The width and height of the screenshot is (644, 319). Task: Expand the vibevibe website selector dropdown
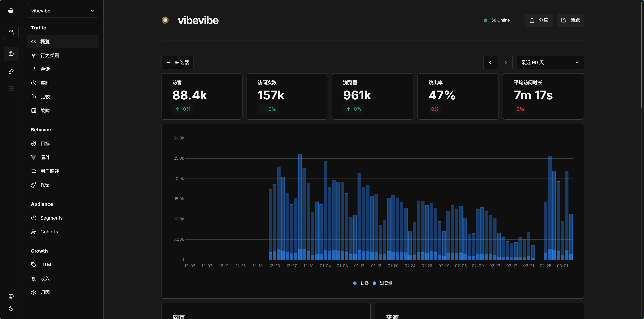[63, 11]
